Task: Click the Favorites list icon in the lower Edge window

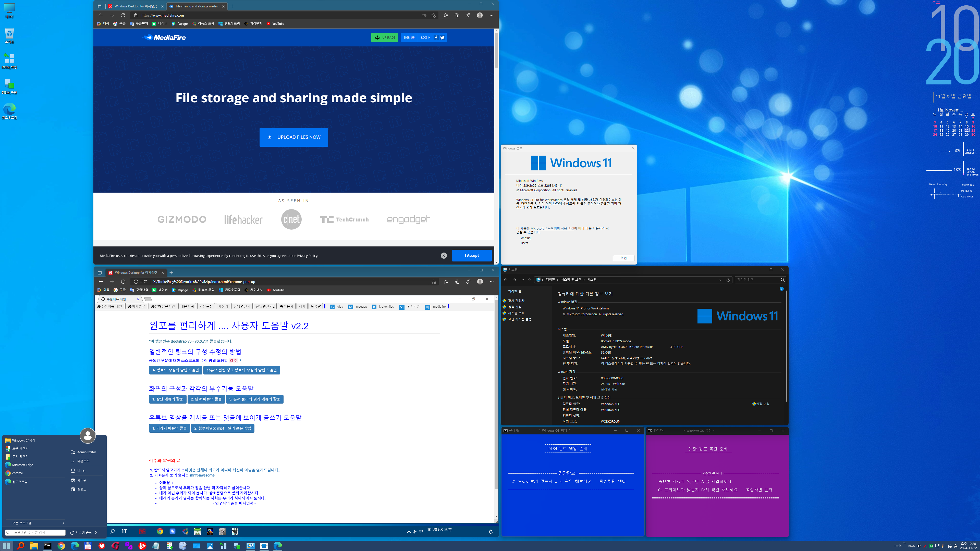Action: (x=446, y=281)
